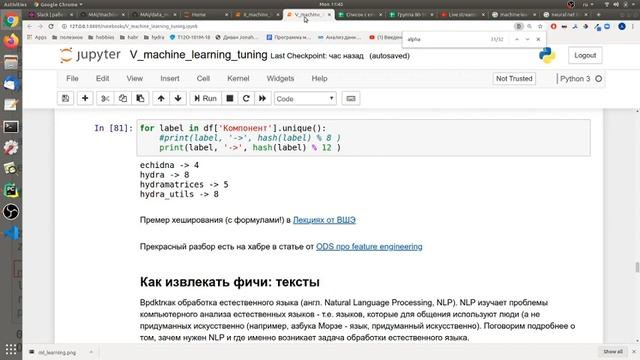This screenshot has width=640, height=360.
Task: Open the hobbies bookmark folder
Action: (x=101, y=37)
